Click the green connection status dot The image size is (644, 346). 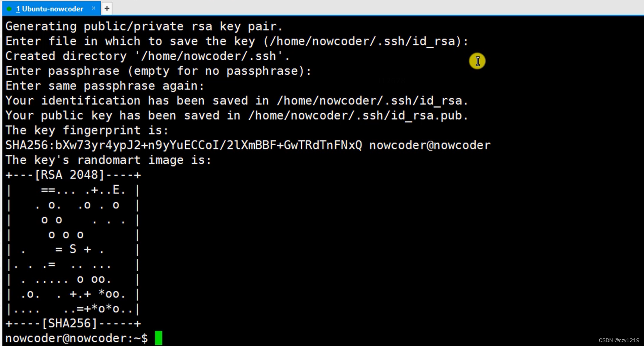pos(9,9)
